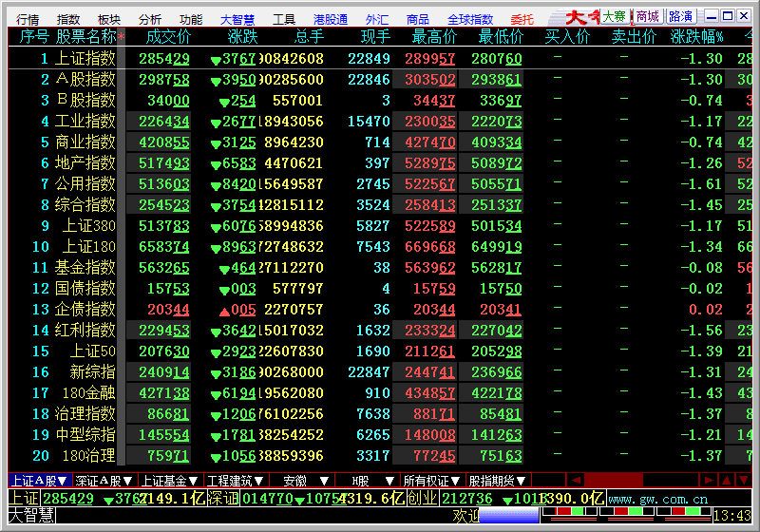Screen dimensions: 760x532
Task: Select the 基金指数 row
Action: [x=380, y=268]
